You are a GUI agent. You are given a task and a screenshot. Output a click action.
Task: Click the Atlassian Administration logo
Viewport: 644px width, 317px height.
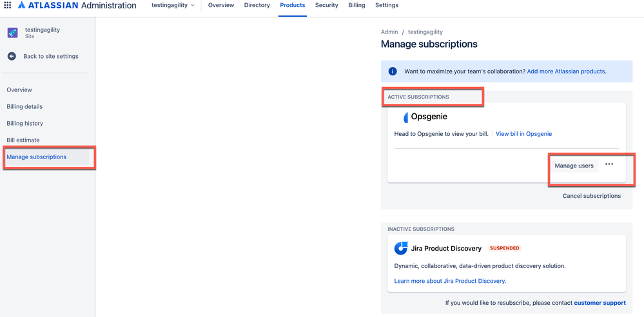click(x=77, y=5)
